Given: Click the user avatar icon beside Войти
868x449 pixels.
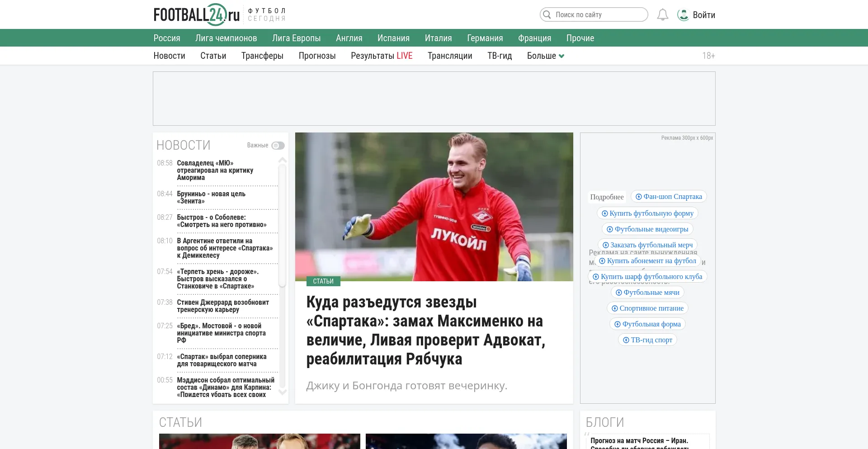Looking at the screenshot, I should pos(683,15).
